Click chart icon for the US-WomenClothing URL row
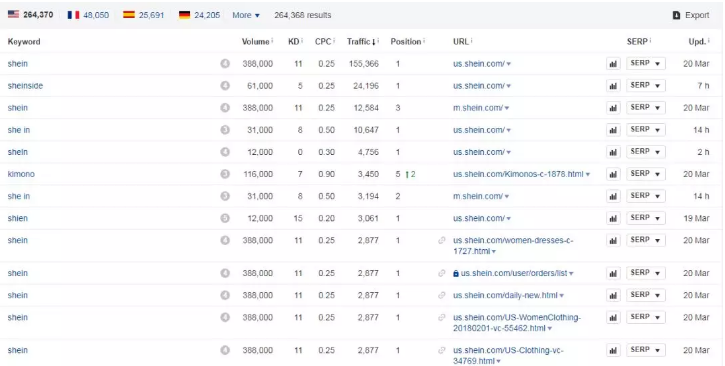The width and height of the screenshot is (725, 366). point(613,317)
